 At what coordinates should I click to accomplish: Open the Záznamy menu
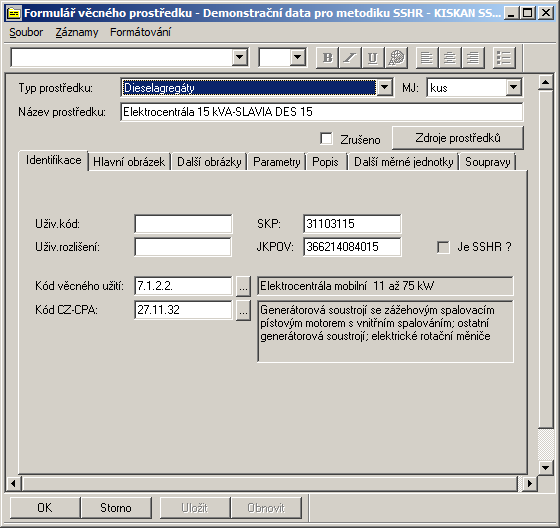pos(77,32)
